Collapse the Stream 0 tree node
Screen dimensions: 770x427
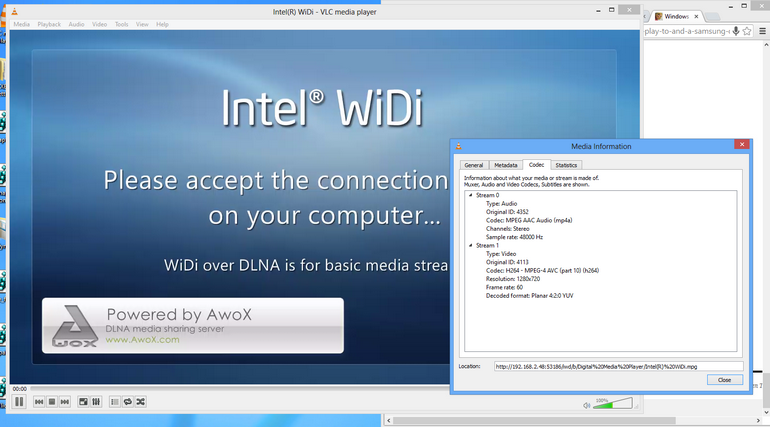470,195
